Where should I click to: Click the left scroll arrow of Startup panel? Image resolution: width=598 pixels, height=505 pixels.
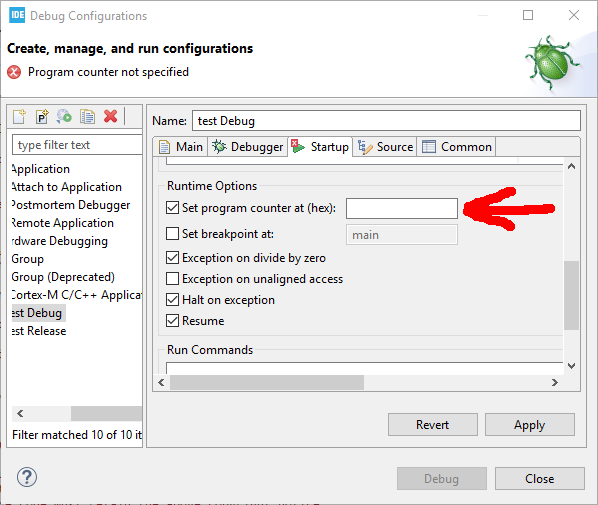point(161,382)
